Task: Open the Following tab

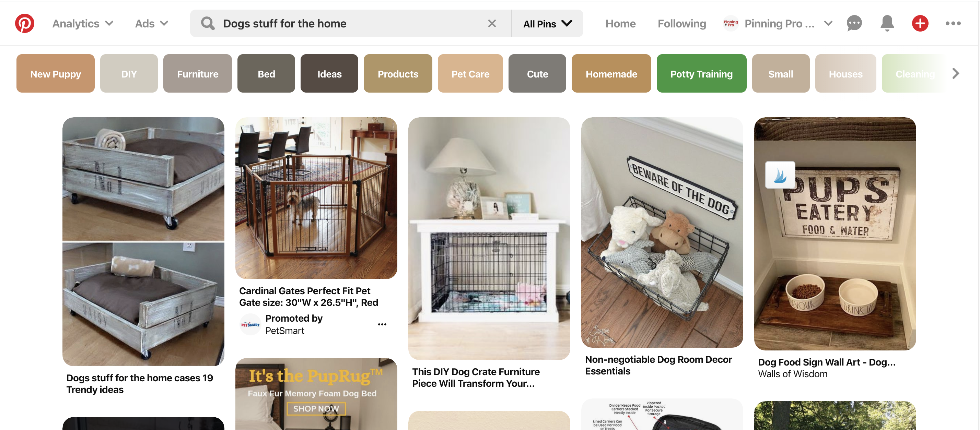Action: click(x=682, y=24)
